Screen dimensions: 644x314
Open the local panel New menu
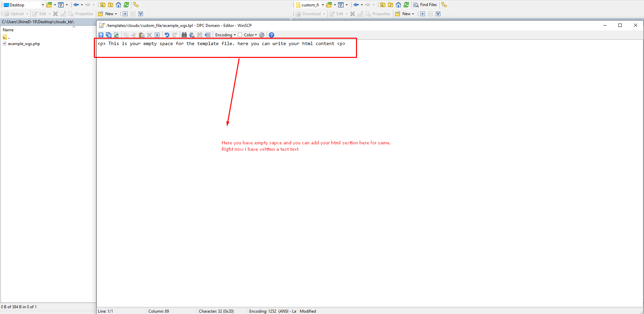(107, 14)
